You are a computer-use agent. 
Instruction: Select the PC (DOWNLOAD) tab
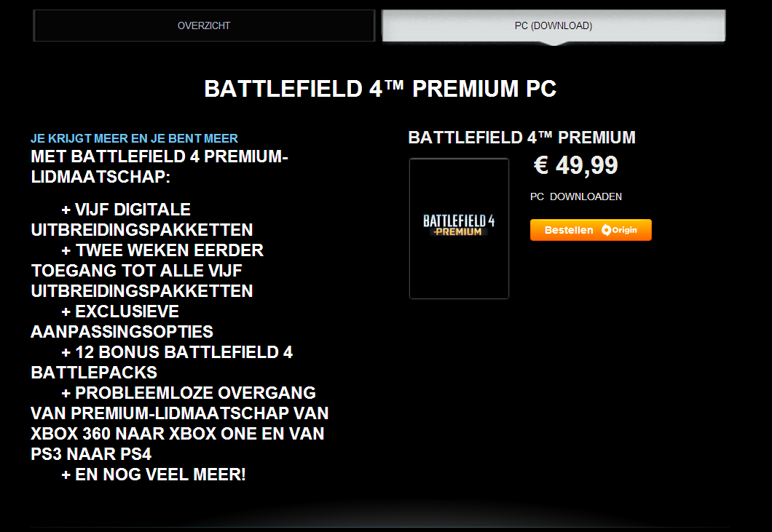point(554,25)
